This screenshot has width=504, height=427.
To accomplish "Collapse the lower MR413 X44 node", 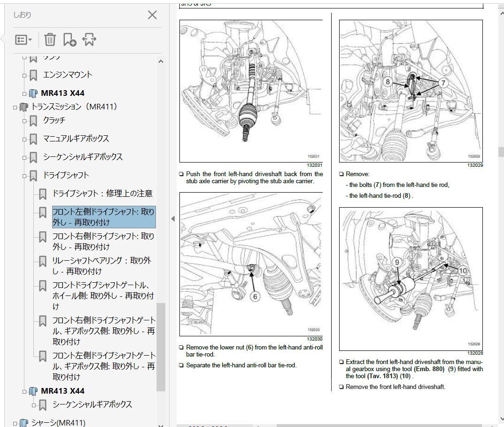I will [24, 392].
